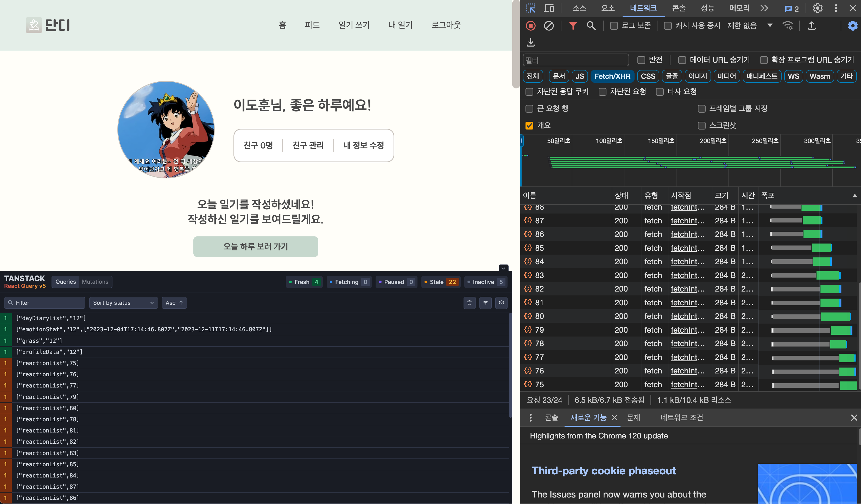Uncheck the 개요 checkbox
Viewport: 861px width, 504px height.
[529, 125]
